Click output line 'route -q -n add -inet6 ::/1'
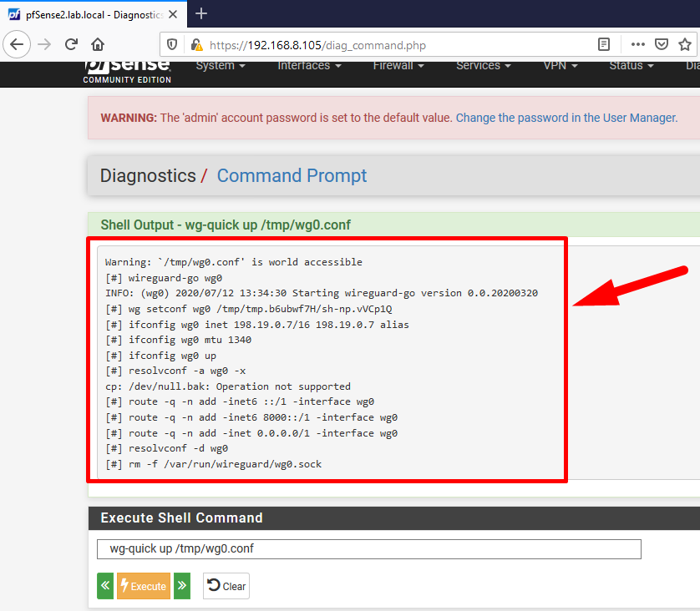The height and width of the screenshot is (611, 700). click(x=240, y=401)
